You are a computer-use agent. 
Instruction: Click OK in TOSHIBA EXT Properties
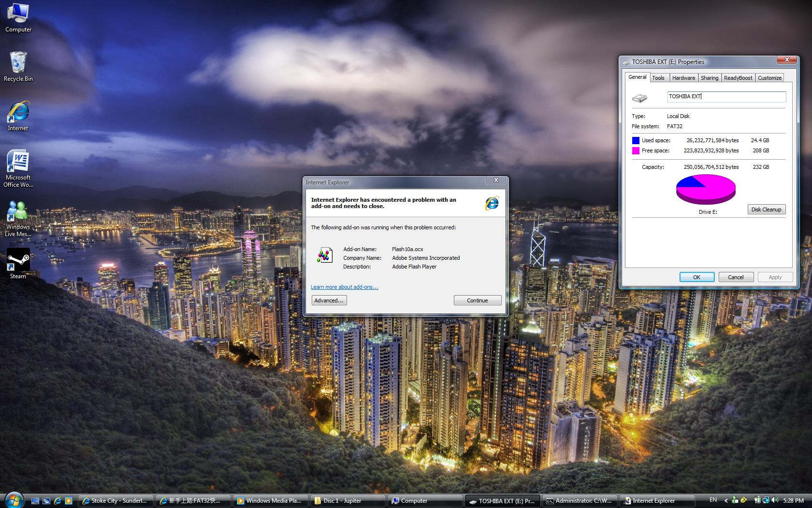(x=697, y=277)
